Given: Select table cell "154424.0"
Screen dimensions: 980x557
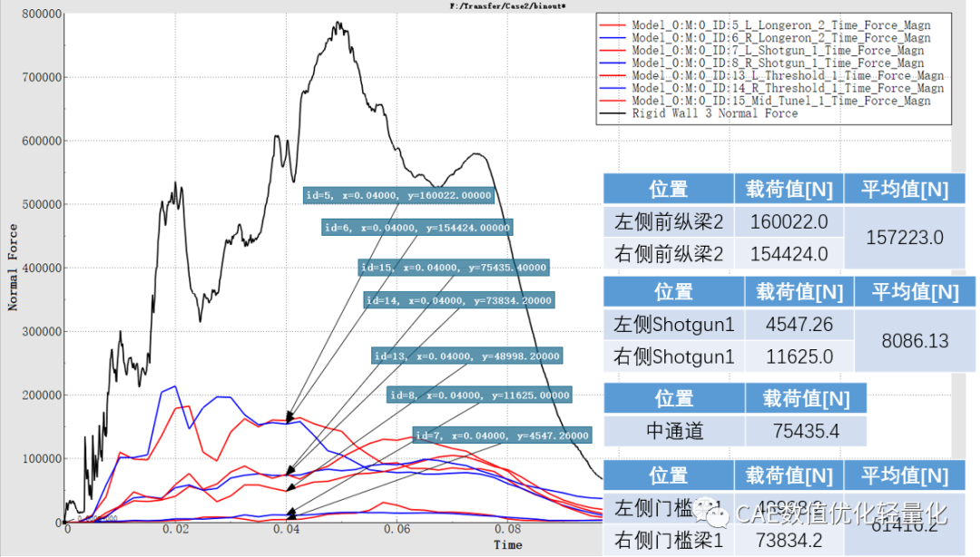Looking at the screenshot, I should pyautogui.click(x=789, y=254).
